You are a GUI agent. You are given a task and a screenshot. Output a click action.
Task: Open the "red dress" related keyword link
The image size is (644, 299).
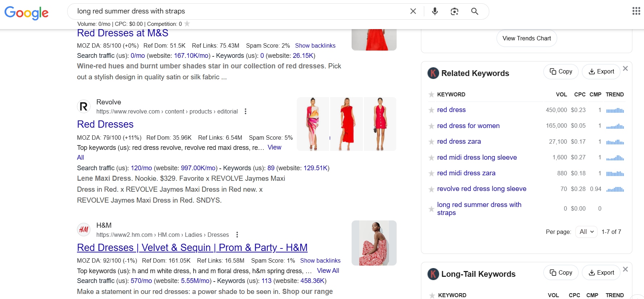(x=451, y=110)
